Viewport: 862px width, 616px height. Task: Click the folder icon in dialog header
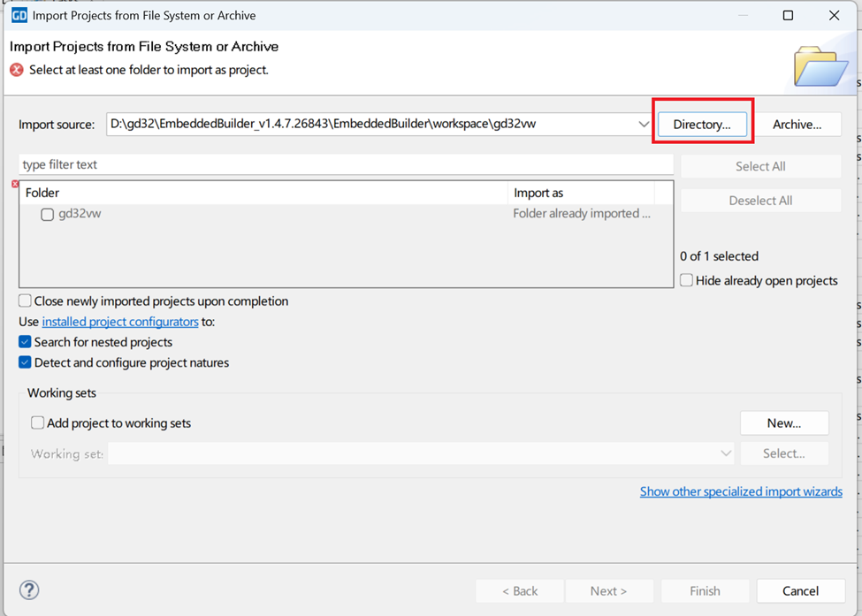coord(820,66)
